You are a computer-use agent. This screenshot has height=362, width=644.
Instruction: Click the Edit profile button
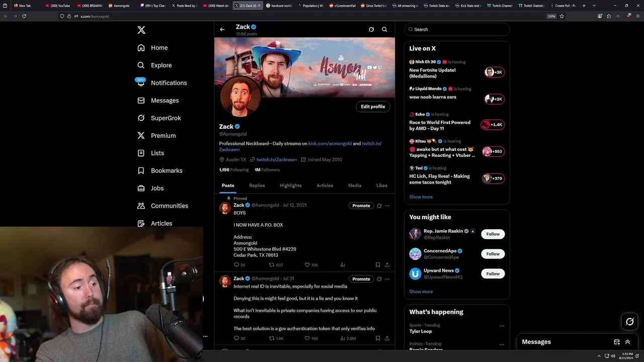pos(373,107)
